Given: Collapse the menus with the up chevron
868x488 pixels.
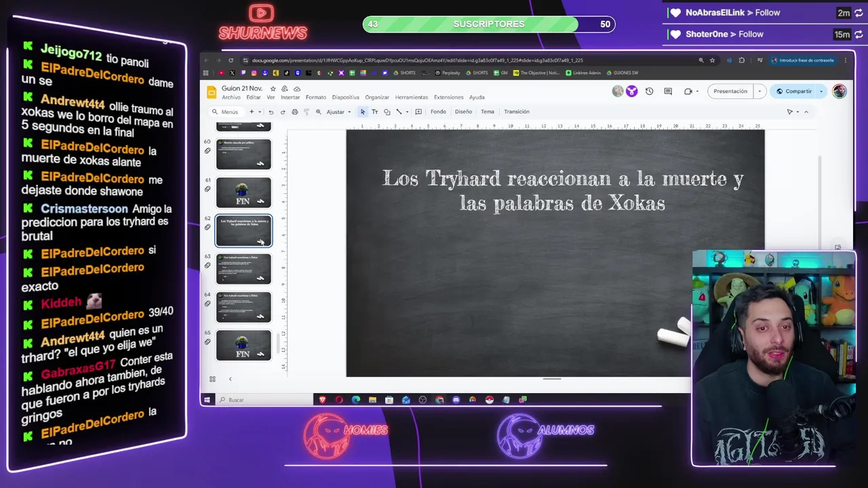Looking at the screenshot, I should pos(806,112).
